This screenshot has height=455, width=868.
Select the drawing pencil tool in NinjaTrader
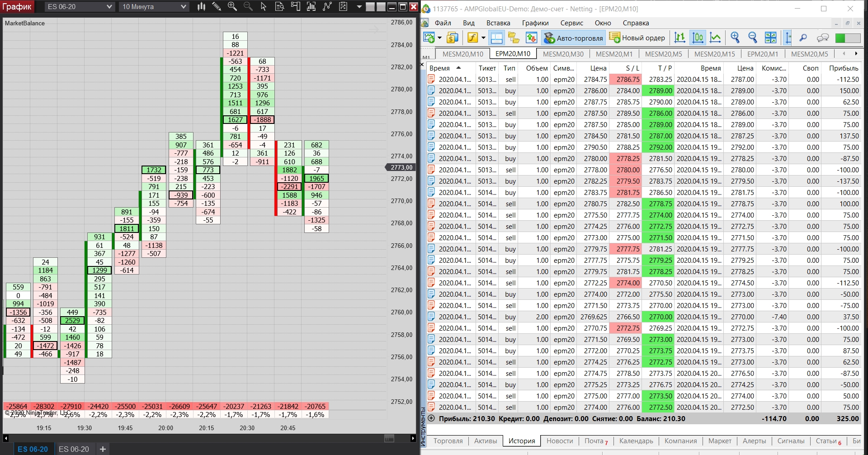[217, 7]
